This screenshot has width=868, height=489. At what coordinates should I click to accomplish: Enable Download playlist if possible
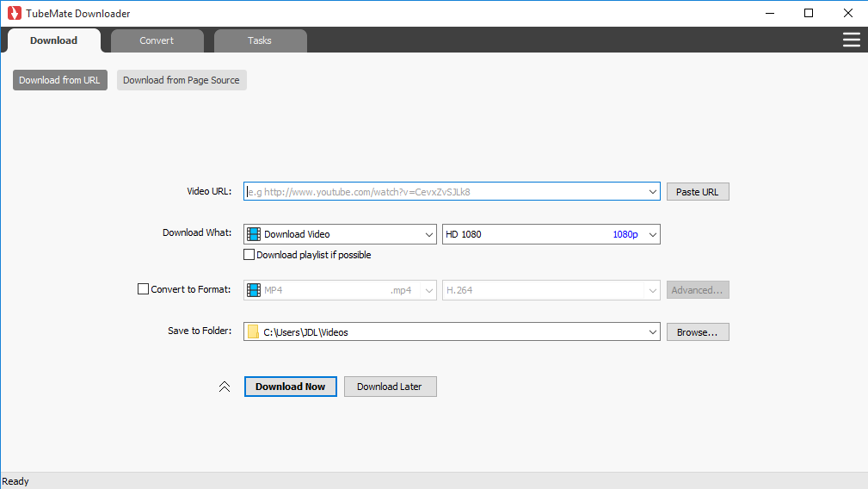click(x=249, y=255)
